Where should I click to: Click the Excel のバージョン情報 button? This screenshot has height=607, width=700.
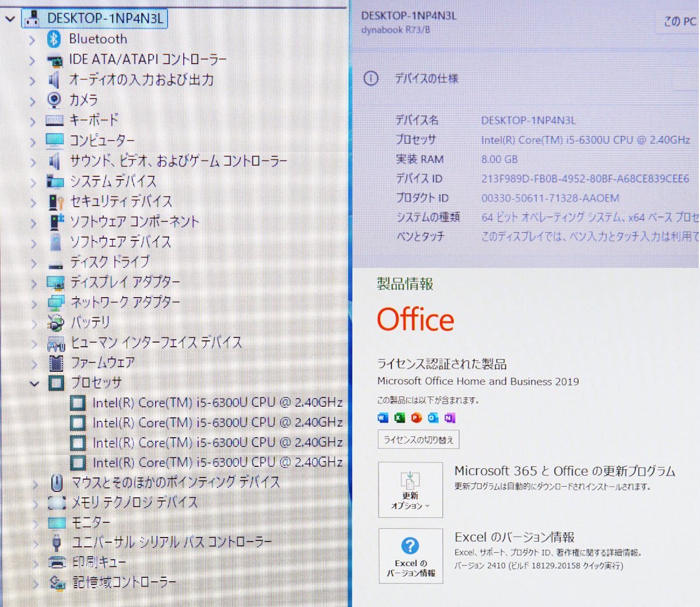(x=410, y=556)
